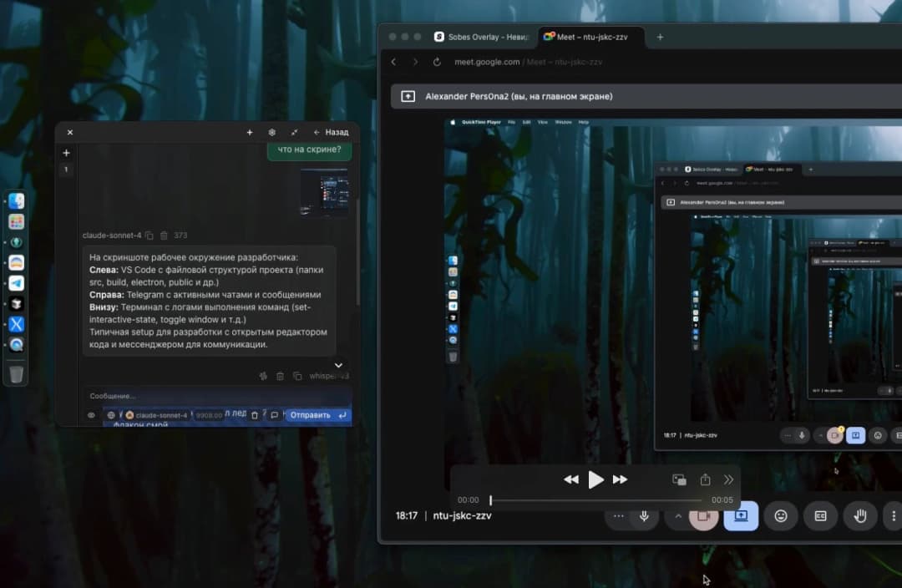Image resolution: width=902 pixels, height=588 pixels.
Task: Close the overlay chat panel with X
Action: (x=70, y=132)
